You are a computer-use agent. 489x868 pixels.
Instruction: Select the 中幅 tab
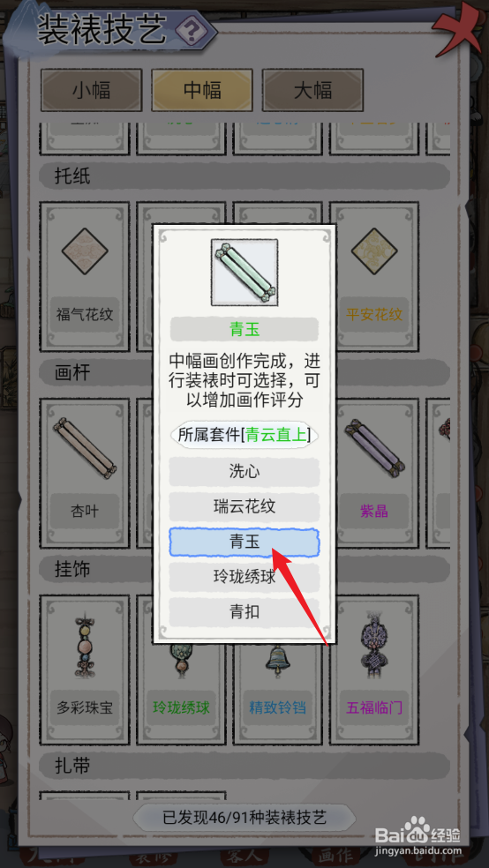(202, 90)
